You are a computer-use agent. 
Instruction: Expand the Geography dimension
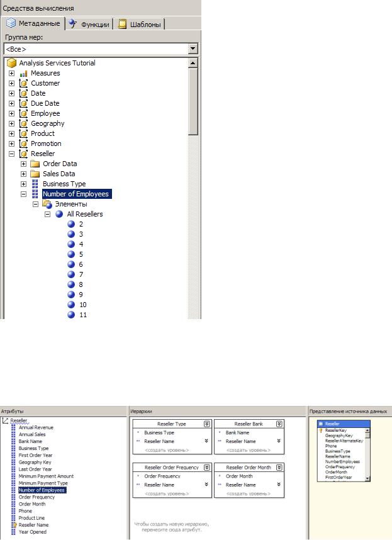12,123
